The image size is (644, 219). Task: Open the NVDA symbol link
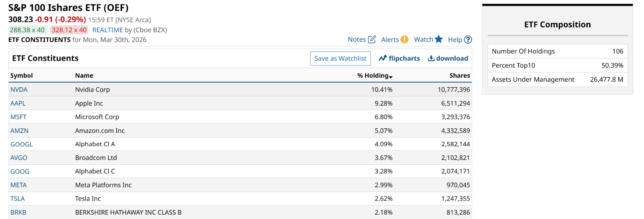tap(19, 89)
